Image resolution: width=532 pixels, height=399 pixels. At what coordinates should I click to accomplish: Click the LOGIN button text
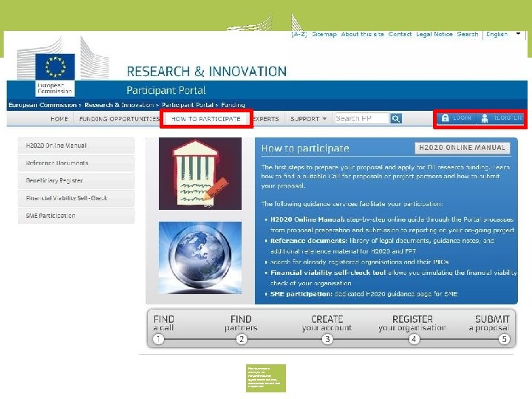coord(462,117)
